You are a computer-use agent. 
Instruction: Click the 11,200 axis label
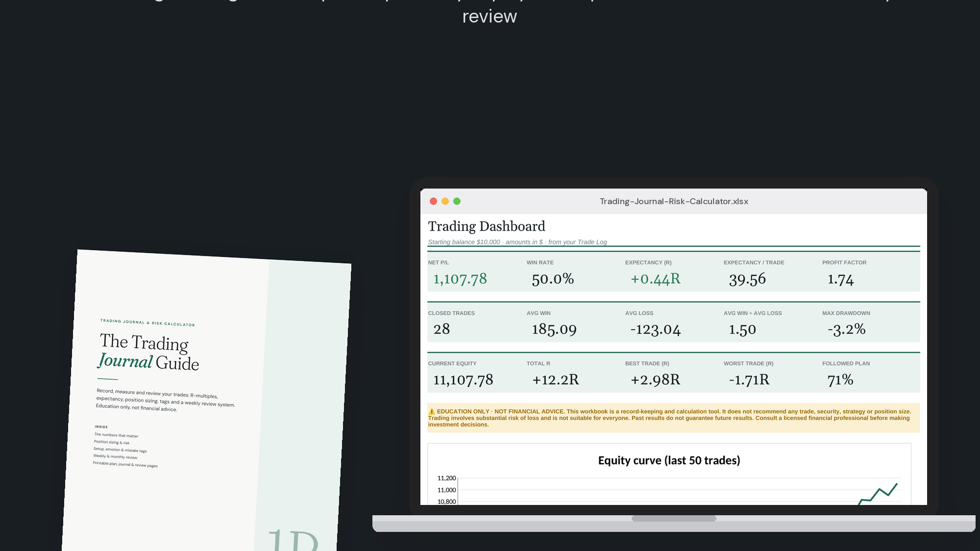(446, 478)
